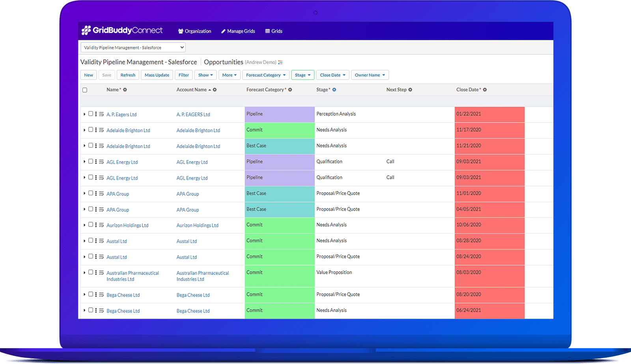The image size is (631, 364).
Task: Click the Refresh button
Action: [128, 75]
